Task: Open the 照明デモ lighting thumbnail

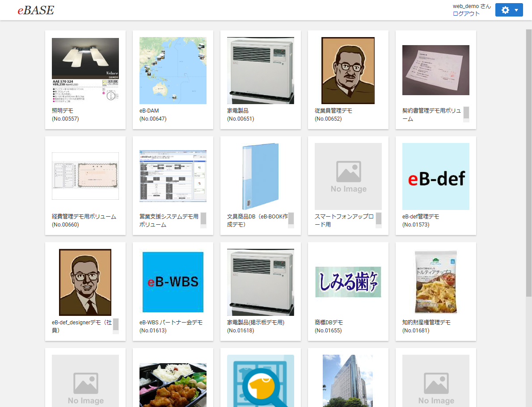Action: (85, 70)
